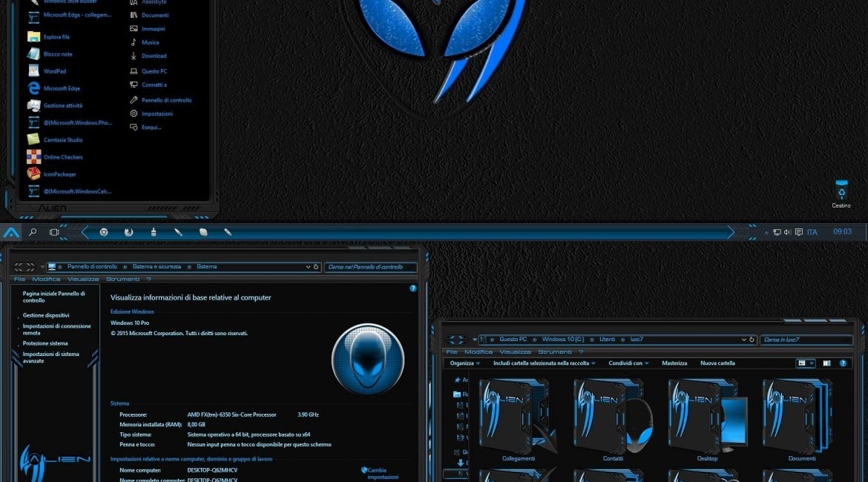
Task: Select the Collegamenti folder
Action: pos(518,420)
